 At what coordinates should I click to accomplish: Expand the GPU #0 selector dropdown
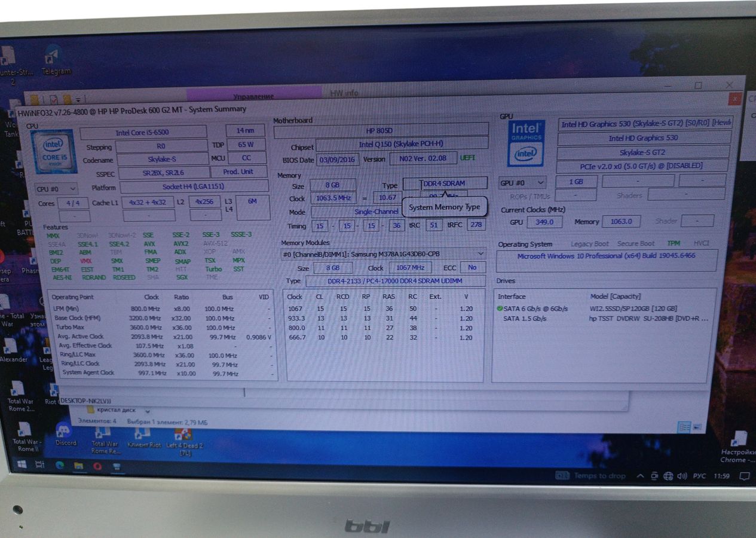(x=522, y=183)
